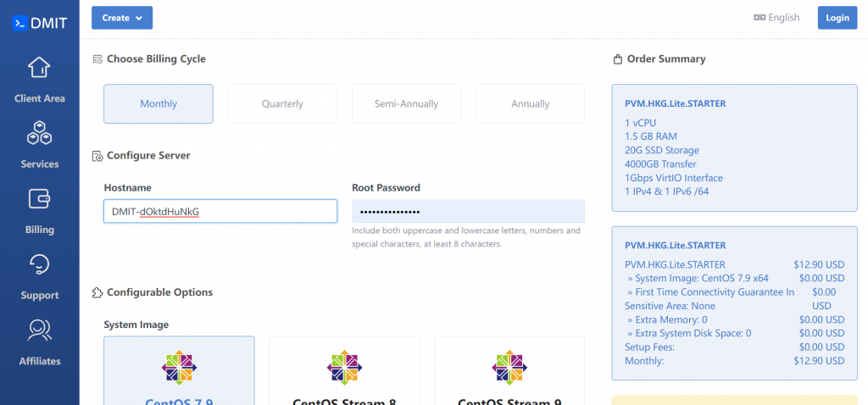Click the CentOS Stream 8 logo
This screenshot has height=405, width=868.
[344, 368]
